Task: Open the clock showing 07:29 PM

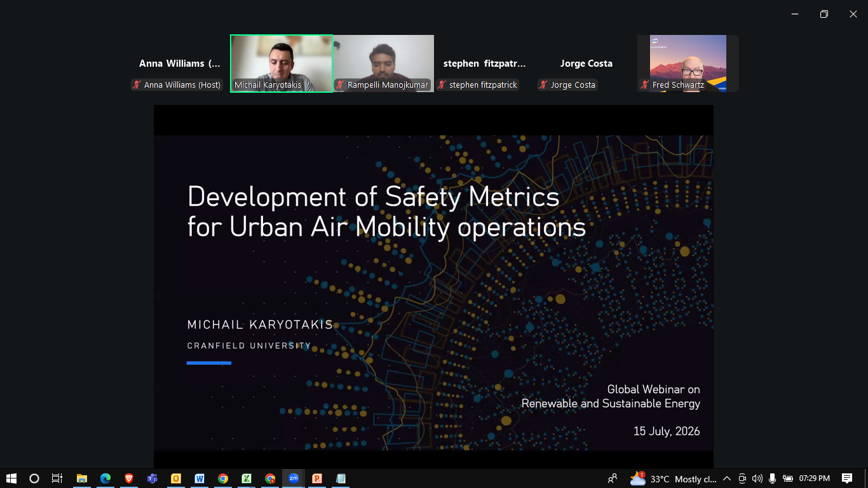Action: click(815, 478)
